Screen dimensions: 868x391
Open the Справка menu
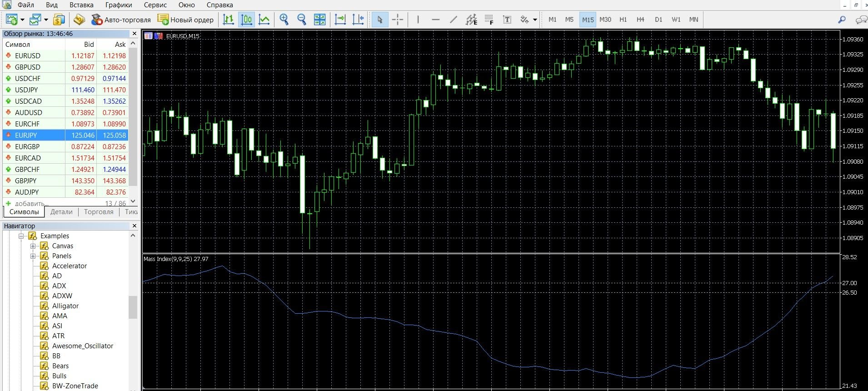click(219, 5)
